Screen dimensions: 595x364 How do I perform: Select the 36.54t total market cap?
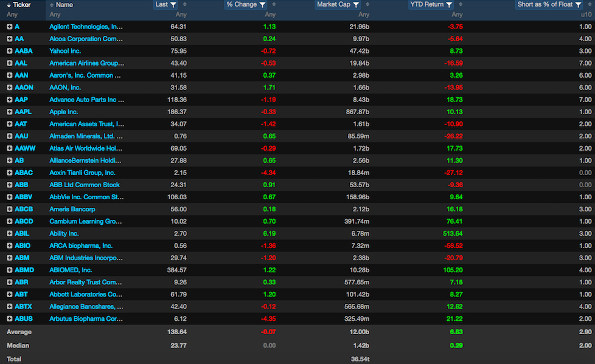[360, 359]
